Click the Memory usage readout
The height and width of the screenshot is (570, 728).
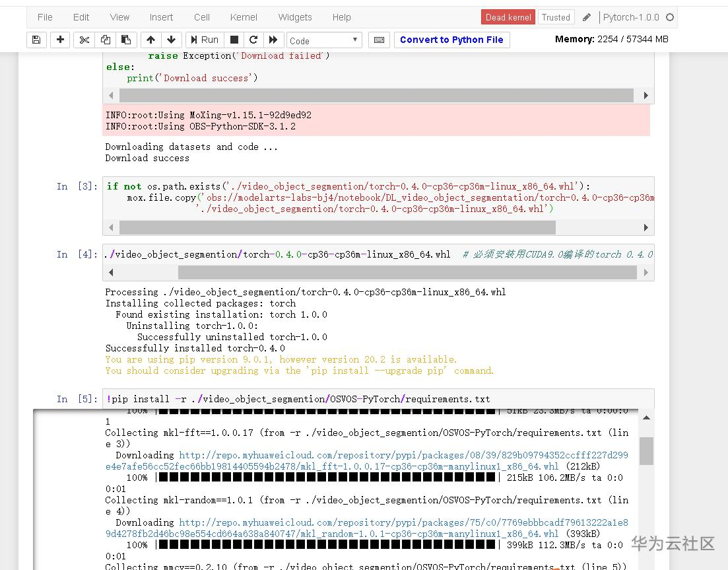click(611, 39)
